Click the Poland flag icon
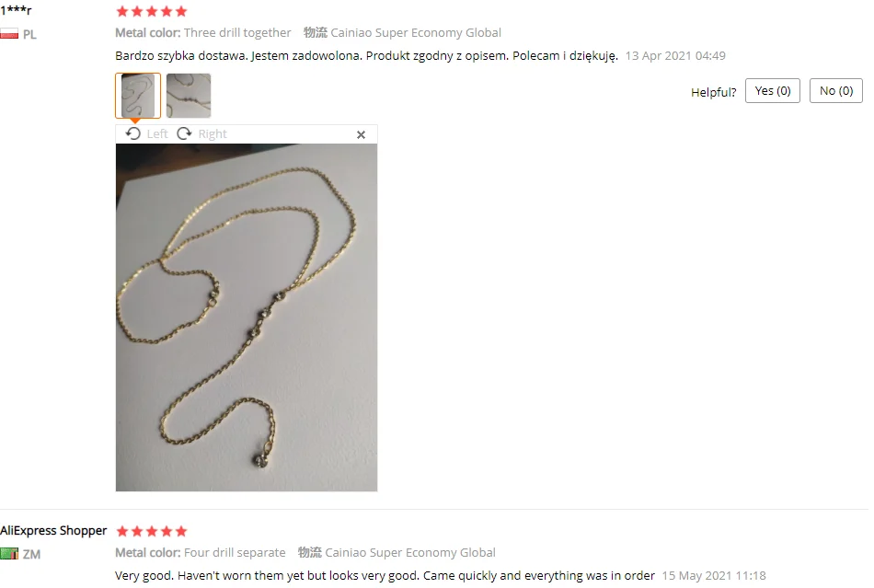874x588 pixels. point(9,34)
